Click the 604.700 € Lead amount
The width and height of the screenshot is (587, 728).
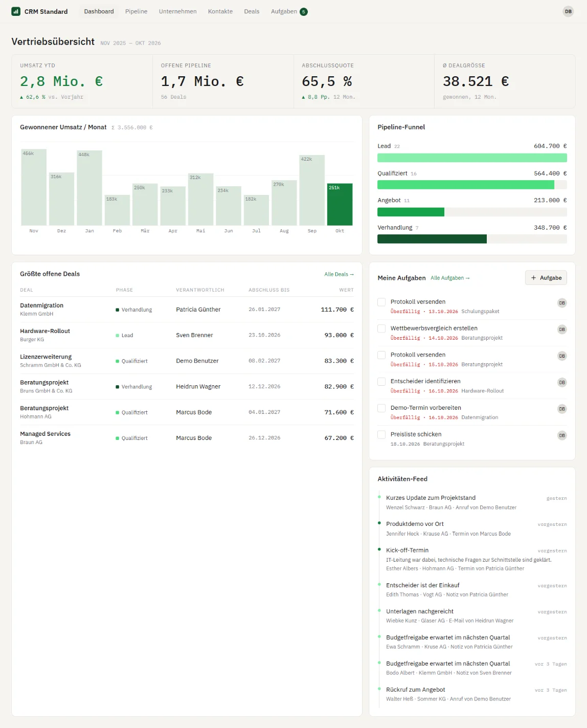click(x=550, y=146)
